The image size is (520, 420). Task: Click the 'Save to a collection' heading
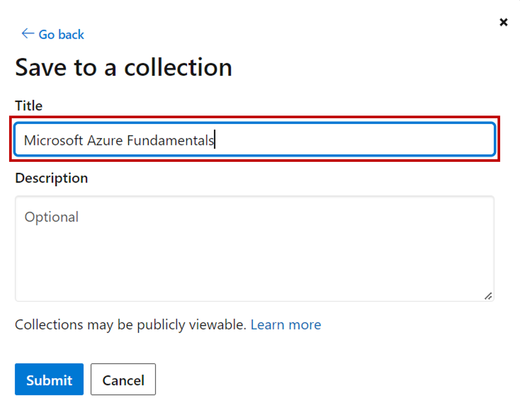(123, 68)
